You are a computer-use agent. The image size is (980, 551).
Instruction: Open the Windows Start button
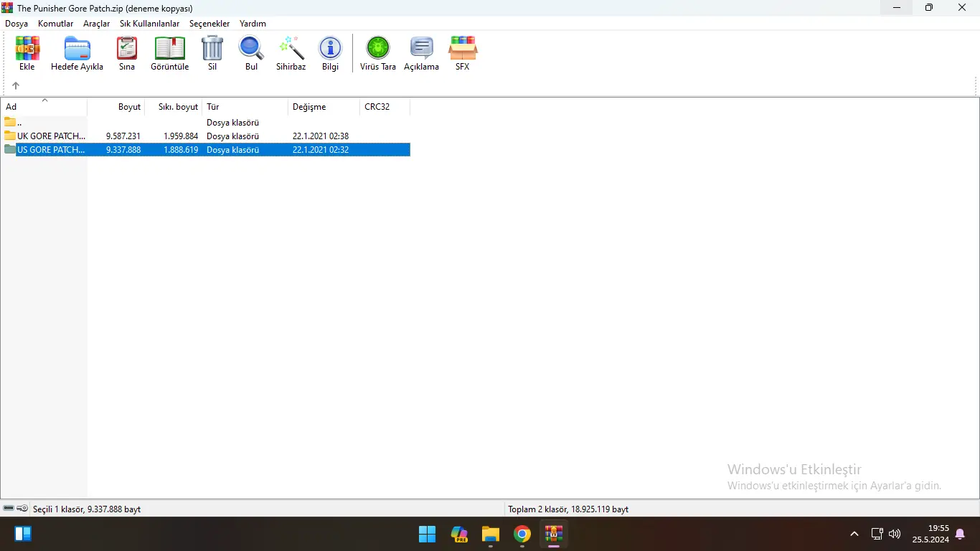427,534
